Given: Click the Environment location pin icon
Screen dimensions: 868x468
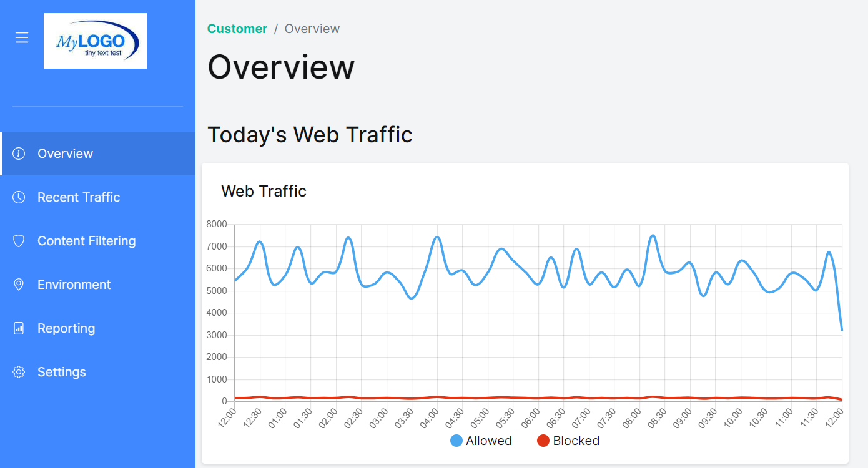Looking at the screenshot, I should point(19,285).
